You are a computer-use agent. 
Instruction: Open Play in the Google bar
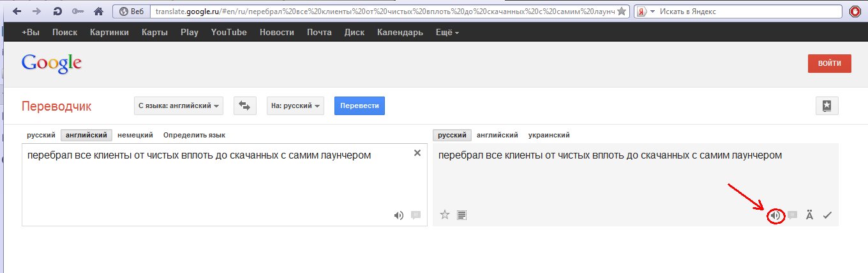[190, 33]
